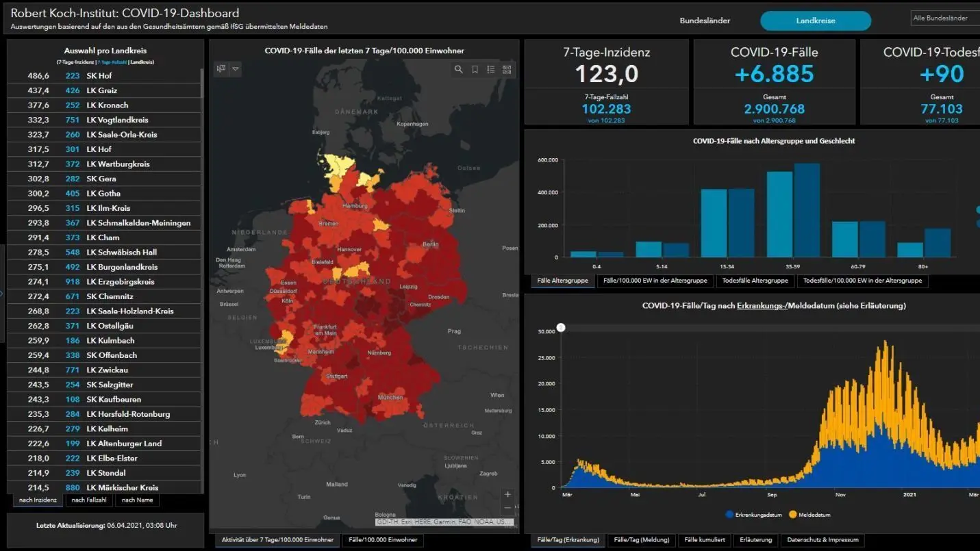Image resolution: width=980 pixels, height=551 pixels.
Task: Activate the map selection tool icon
Action: point(221,68)
